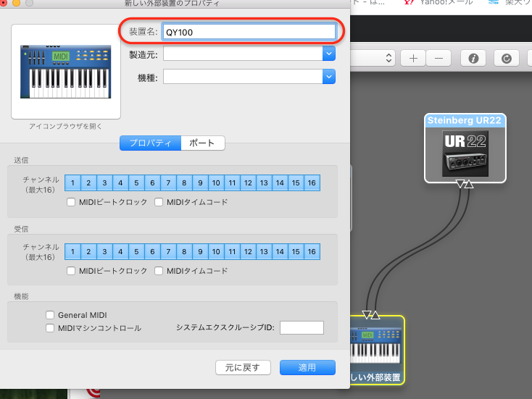The height and width of the screenshot is (399, 532).
Task: Switch to the プロパティ tab
Action: [x=150, y=143]
